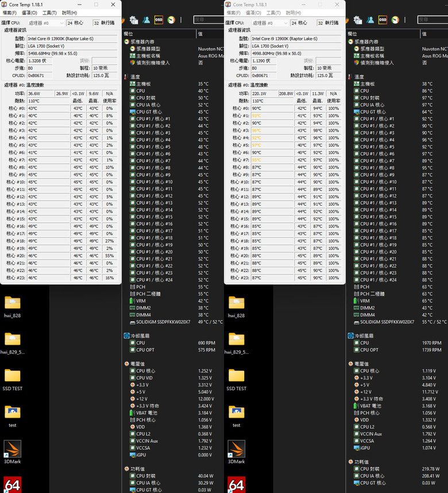Open 選項(O) menu in the 5498.68MHz Core Temp window
The width and height of the screenshot is (448, 493).
[x=29, y=13]
